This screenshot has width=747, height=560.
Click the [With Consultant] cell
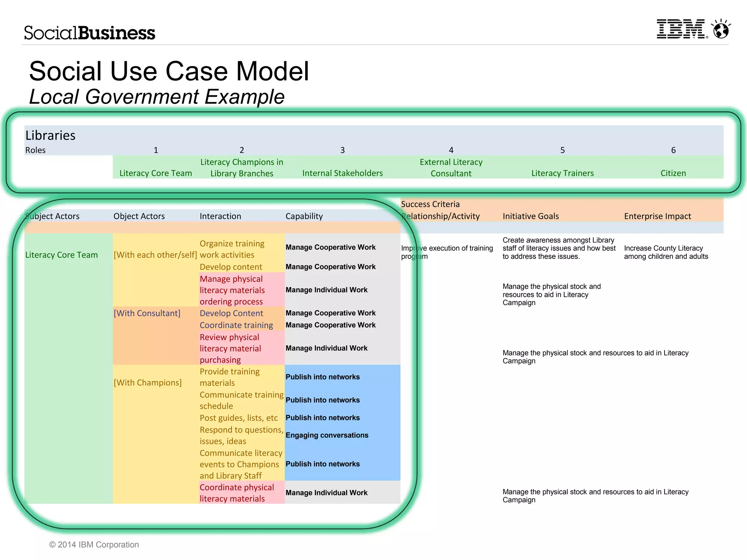tap(147, 313)
